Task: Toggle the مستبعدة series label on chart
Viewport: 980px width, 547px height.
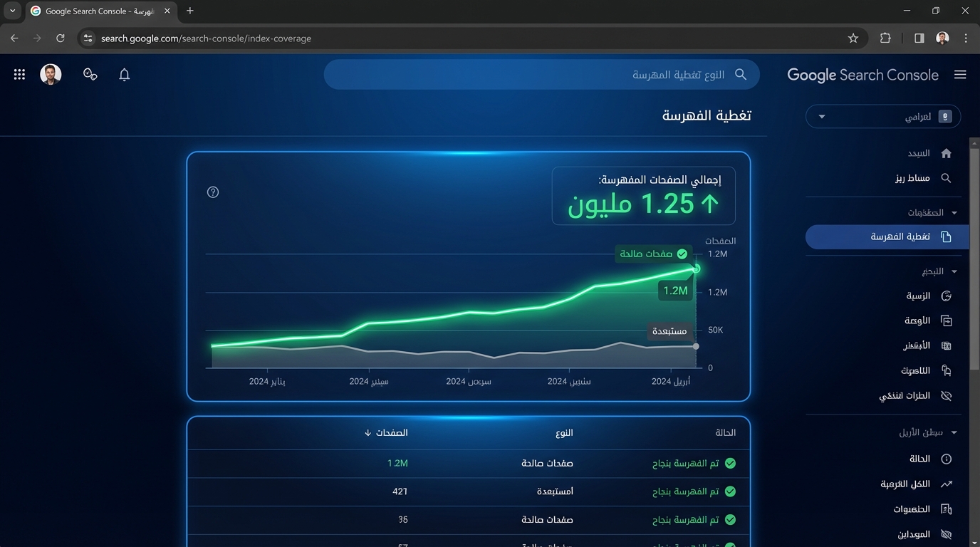Action: tap(669, 331)
